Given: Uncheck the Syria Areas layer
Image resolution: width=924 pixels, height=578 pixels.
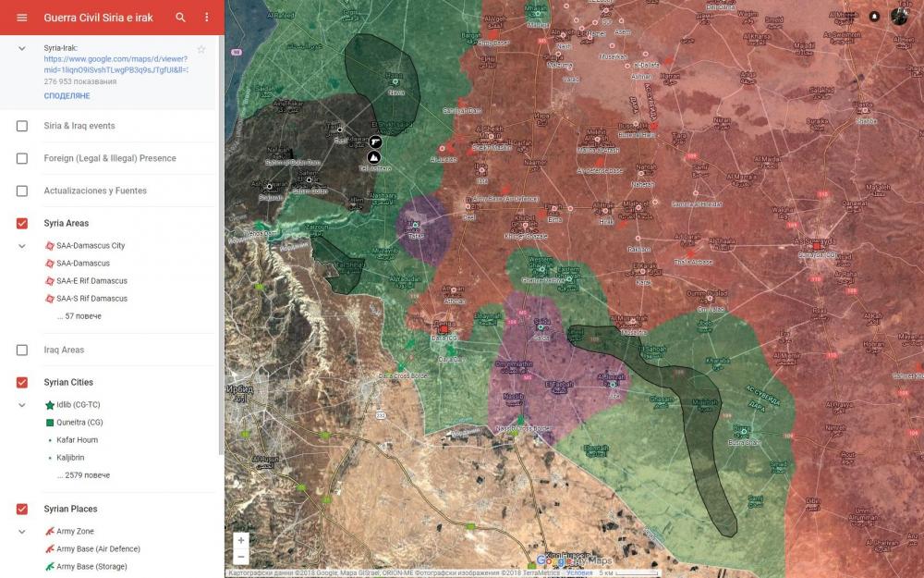Looking at the screenshot, I should point(22,223).
